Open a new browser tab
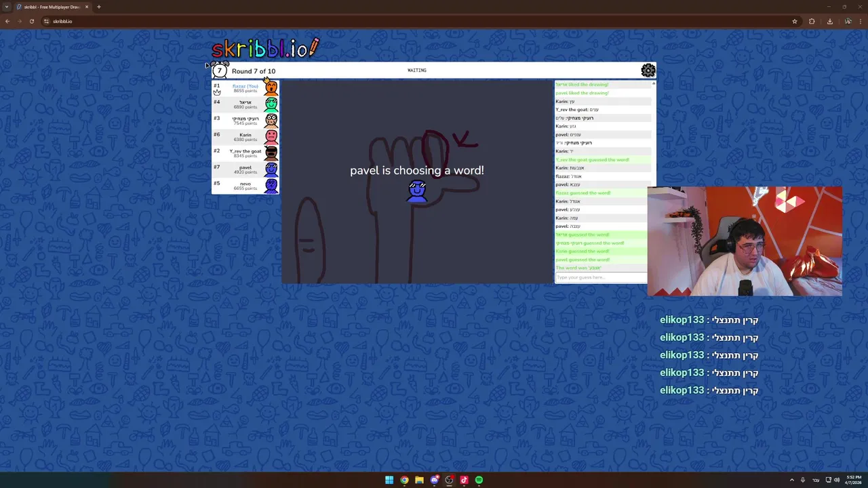Viewport: 868px width, 488px height. coord(98,7)
